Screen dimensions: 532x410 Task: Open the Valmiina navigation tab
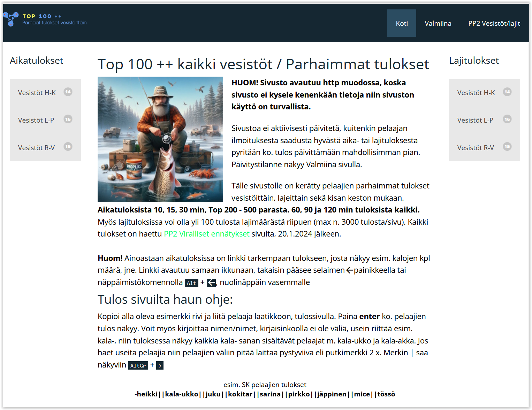(x=438, y=23)
